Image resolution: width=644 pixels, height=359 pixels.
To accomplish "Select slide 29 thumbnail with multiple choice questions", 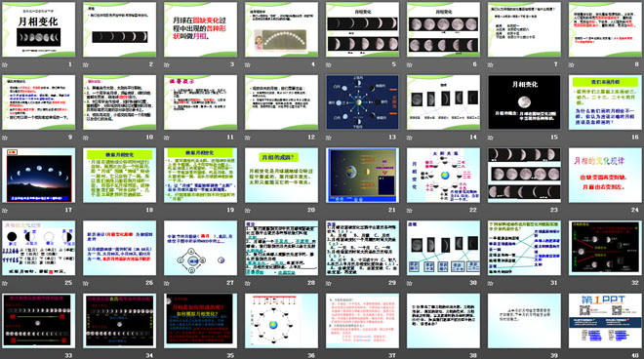I will [362, 248].
